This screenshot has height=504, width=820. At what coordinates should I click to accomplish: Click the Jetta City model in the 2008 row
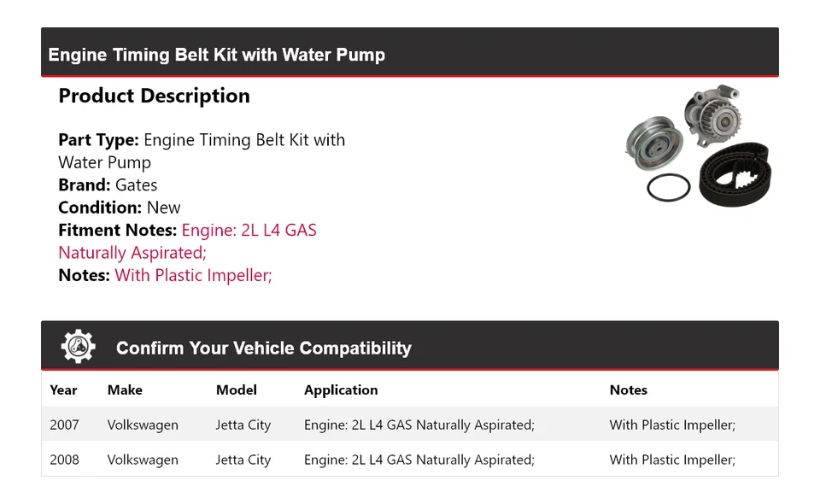[243, 460]
